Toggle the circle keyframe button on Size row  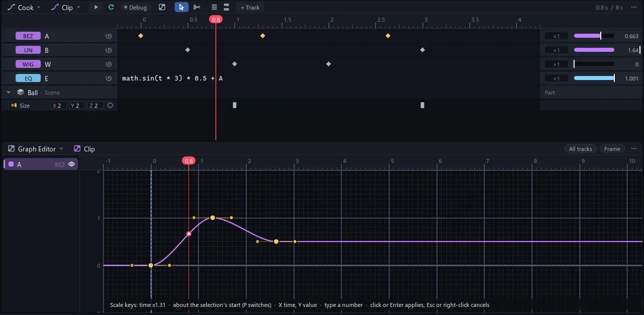point(110,106)
